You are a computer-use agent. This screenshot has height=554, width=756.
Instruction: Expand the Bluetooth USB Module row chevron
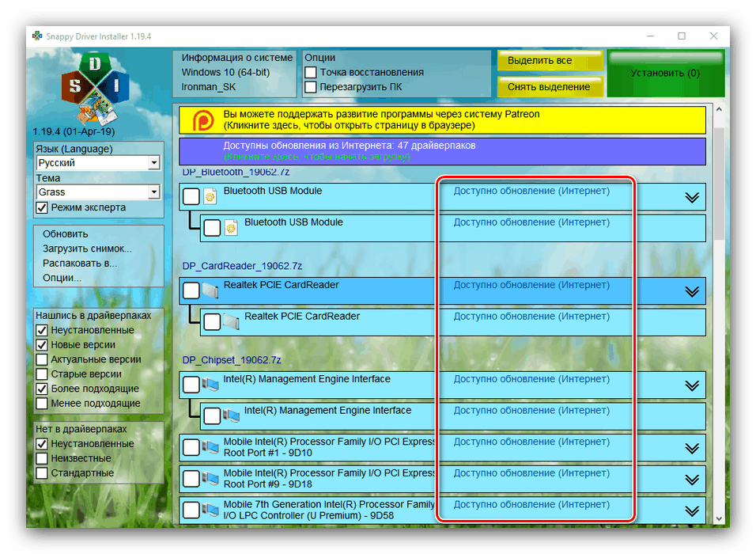pyautogui.click(x=692, y=197)
